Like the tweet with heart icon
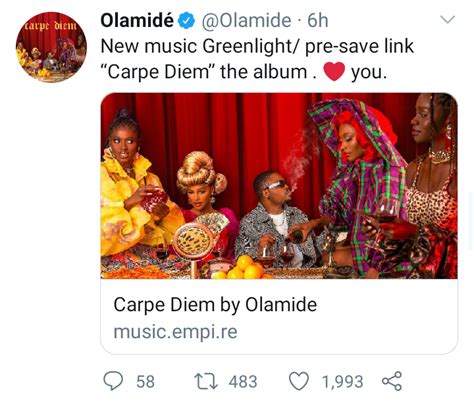The image size is (474, 404). (298, 381)
